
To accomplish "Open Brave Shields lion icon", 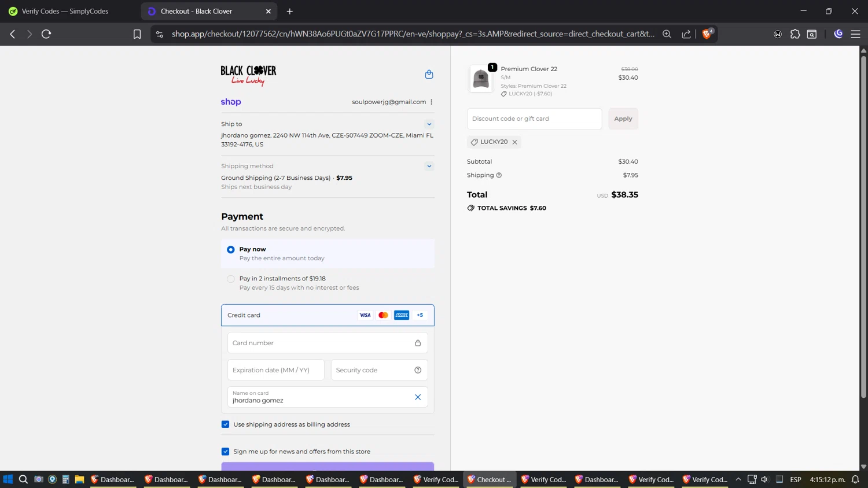I will pos(707,34).
